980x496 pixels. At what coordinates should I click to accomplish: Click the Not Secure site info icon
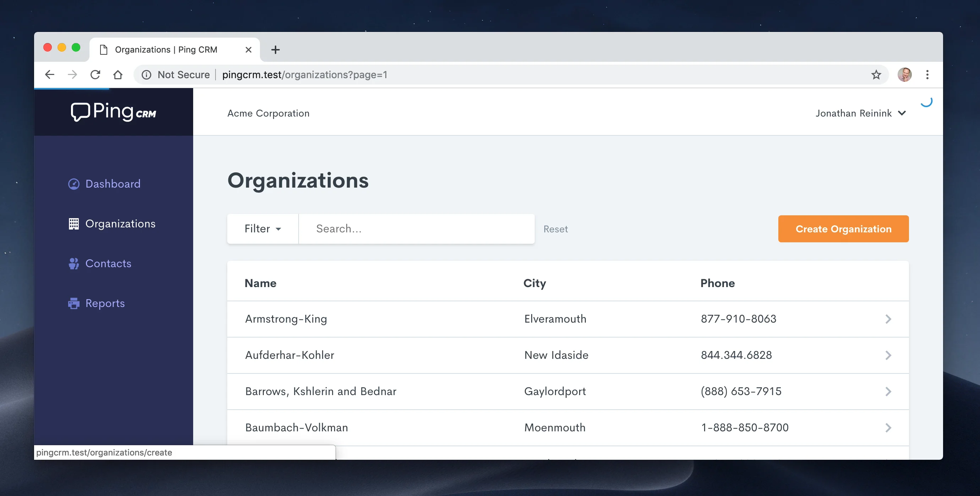pos(146,75)
